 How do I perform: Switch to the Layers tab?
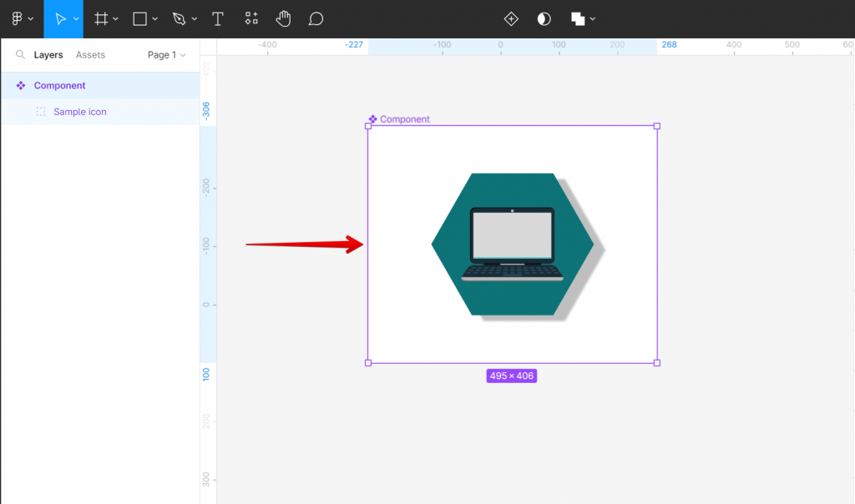(48, 54)
